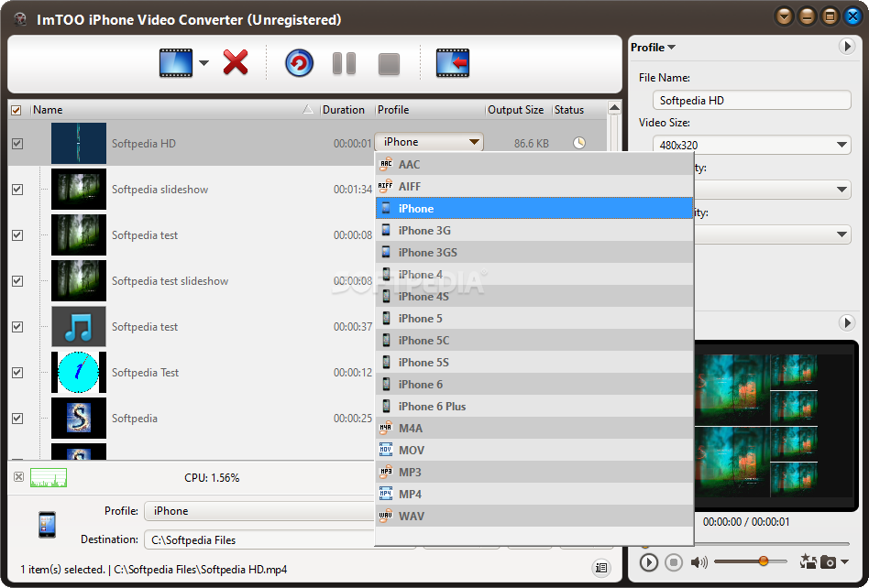Uncheck the Softpedia slideshow row checkbox
The width and height of the screenshot is (869, 588).
(x=17, y=190)
